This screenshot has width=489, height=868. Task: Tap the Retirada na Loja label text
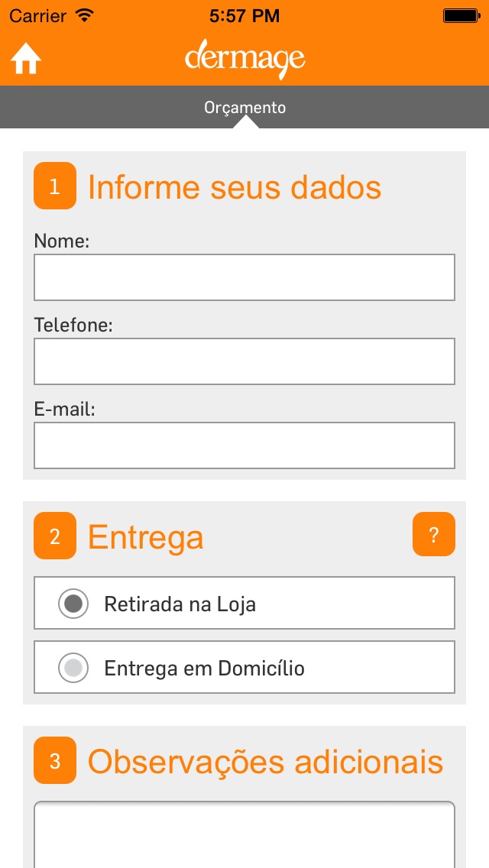coord(180,604)
